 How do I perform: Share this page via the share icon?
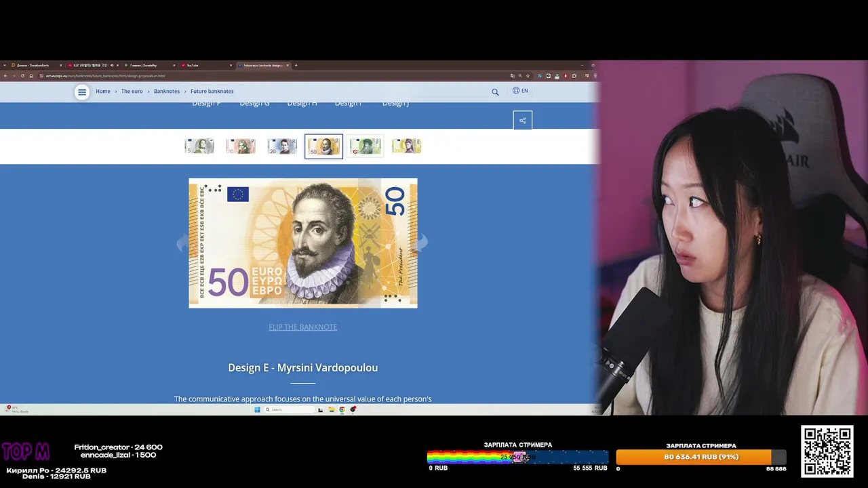click(x=522, y=121)
